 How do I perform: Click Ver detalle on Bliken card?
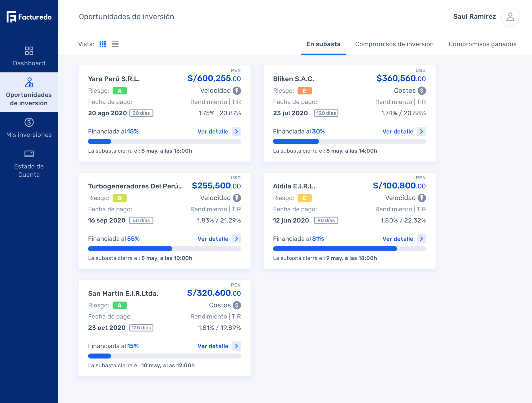coord(398,132)
